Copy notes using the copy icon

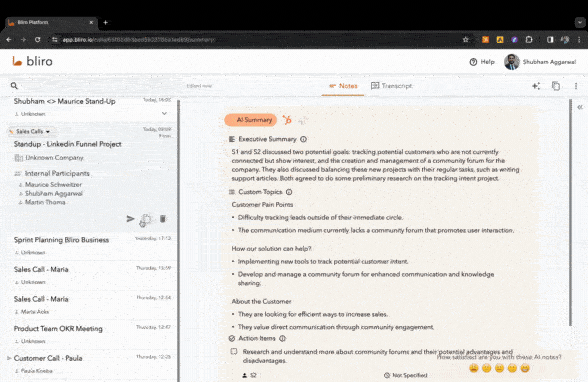pyautogui.click(x=556, y=86)
